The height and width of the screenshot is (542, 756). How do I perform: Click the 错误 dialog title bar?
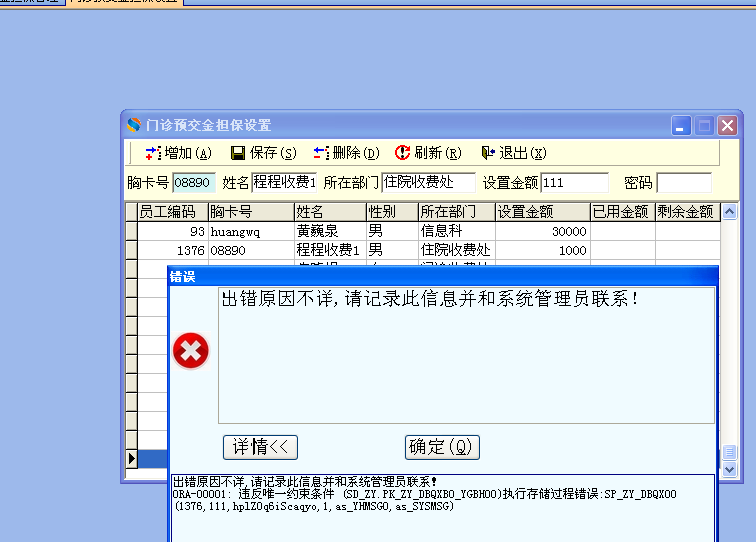point(443,276)
